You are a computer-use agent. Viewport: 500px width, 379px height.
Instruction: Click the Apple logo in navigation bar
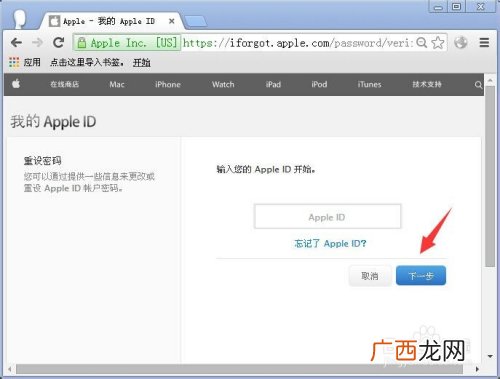(16, 84)
